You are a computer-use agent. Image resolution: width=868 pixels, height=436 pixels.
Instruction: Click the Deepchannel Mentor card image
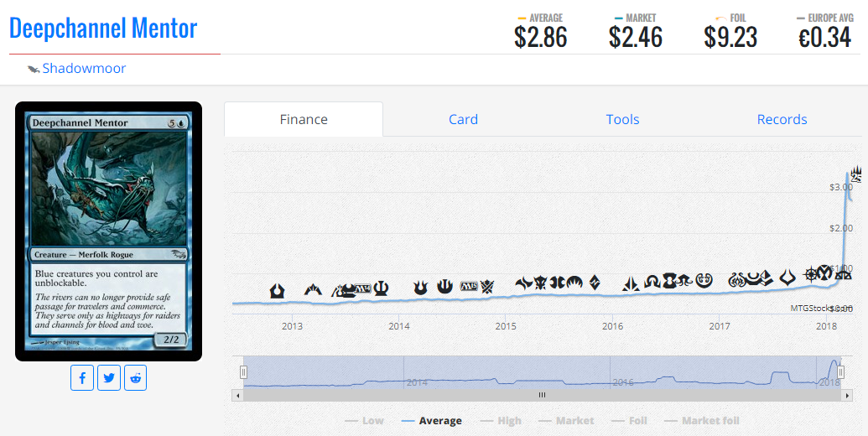tap(108, 231)
